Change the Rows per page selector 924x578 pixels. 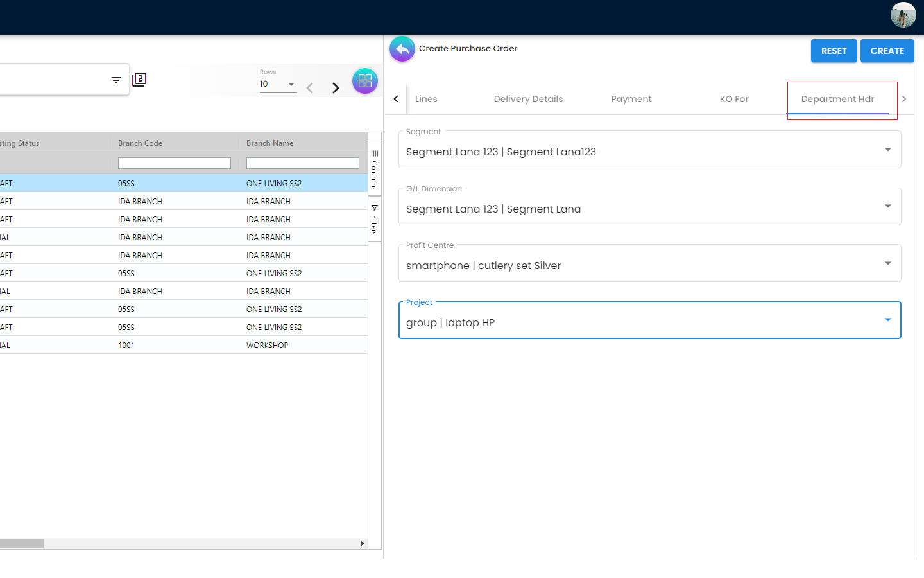click(278, 84)
